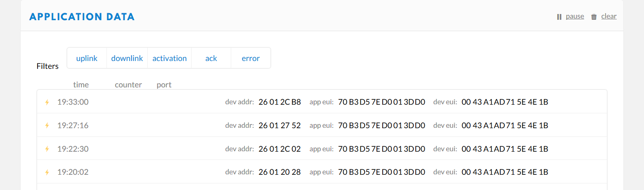Select the ack filter tab
Image resolution: width=644 pixels, height=190 pixels.
click(x=211, y=58)
